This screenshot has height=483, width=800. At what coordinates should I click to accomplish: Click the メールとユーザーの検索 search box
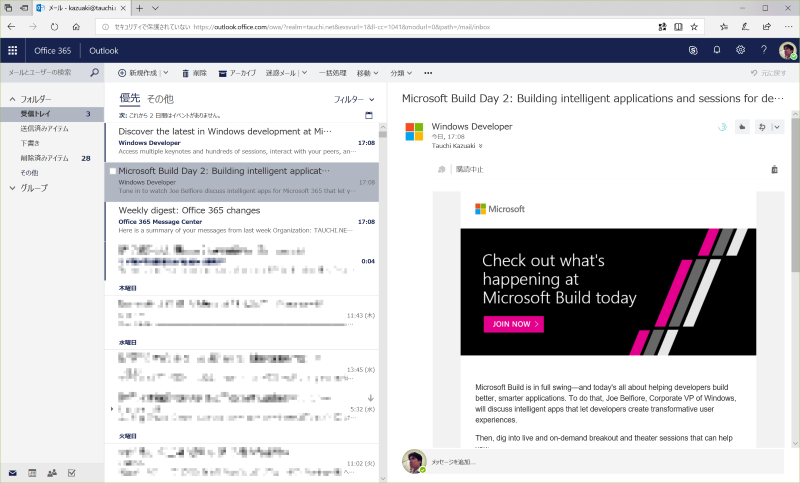45,72
